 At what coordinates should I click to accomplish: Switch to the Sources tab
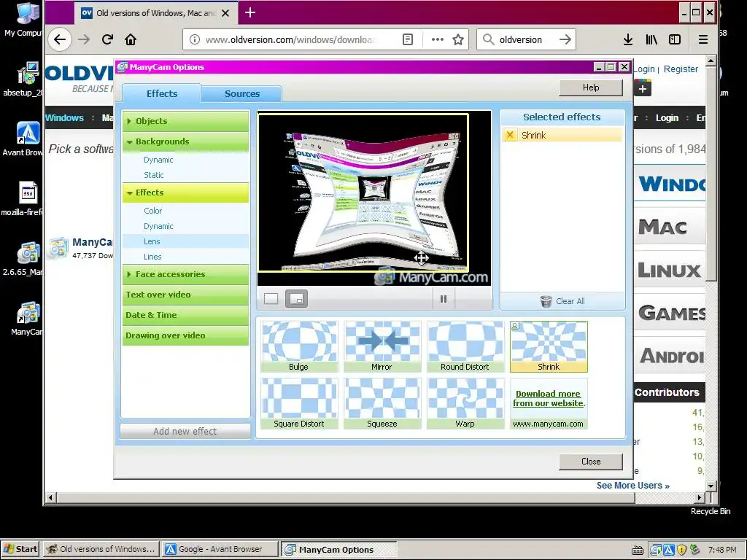click(242, 94)
